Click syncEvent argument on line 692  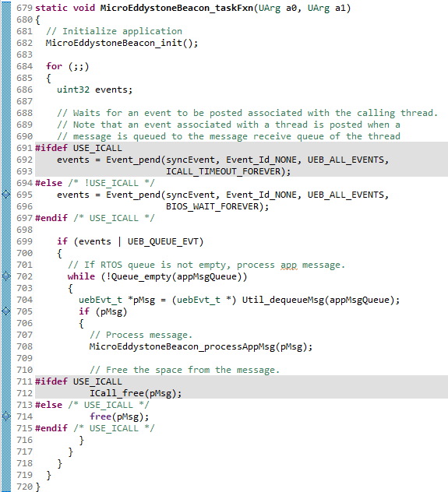tap(190, 160)
